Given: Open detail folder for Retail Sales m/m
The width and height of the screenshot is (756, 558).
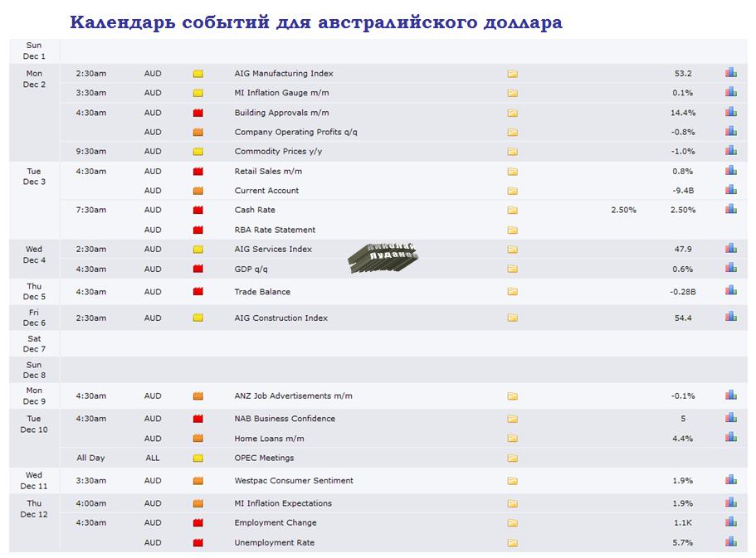Looking at the screenshot, I should point(512,172).
